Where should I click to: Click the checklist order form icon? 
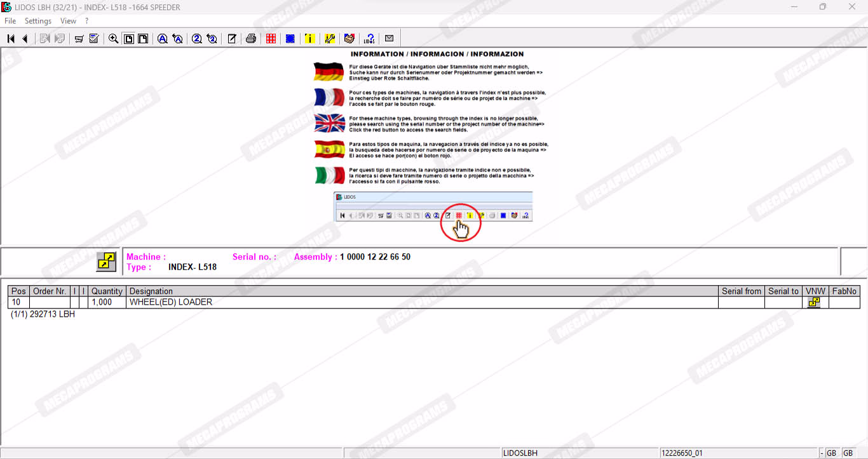[94, 39]
